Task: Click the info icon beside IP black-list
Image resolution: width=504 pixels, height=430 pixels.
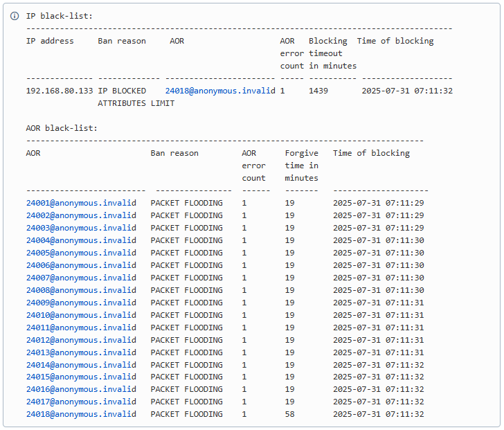Action: [15, 16]
